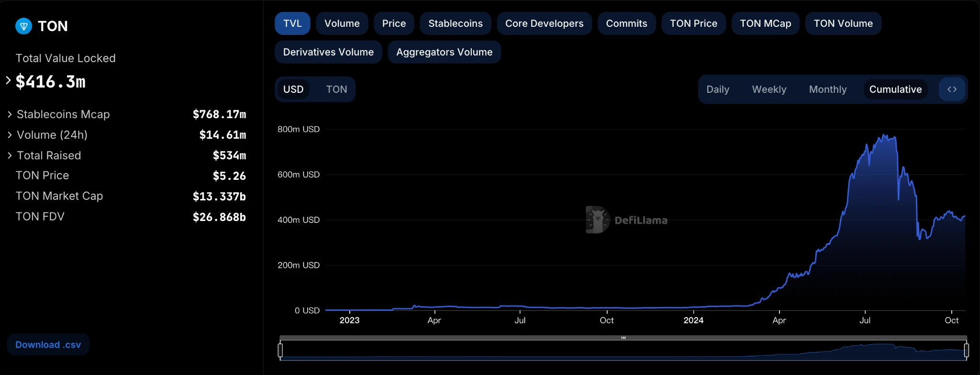Select the Monthly interval tab
This screenshot has height=375, width=980.
click(827, 89)
